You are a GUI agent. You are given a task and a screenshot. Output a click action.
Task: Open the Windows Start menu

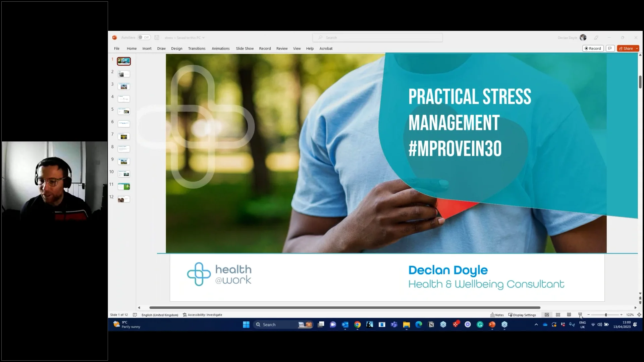tap(246, 324)
